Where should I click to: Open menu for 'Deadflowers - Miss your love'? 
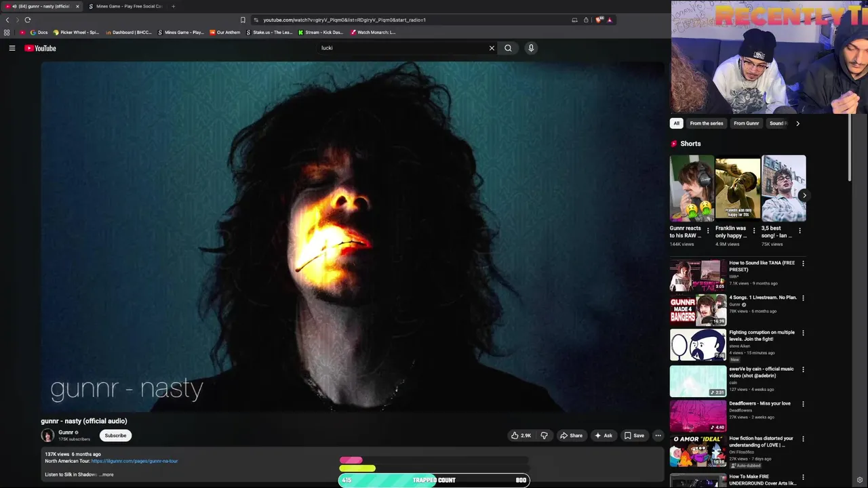tap(803, 404)
